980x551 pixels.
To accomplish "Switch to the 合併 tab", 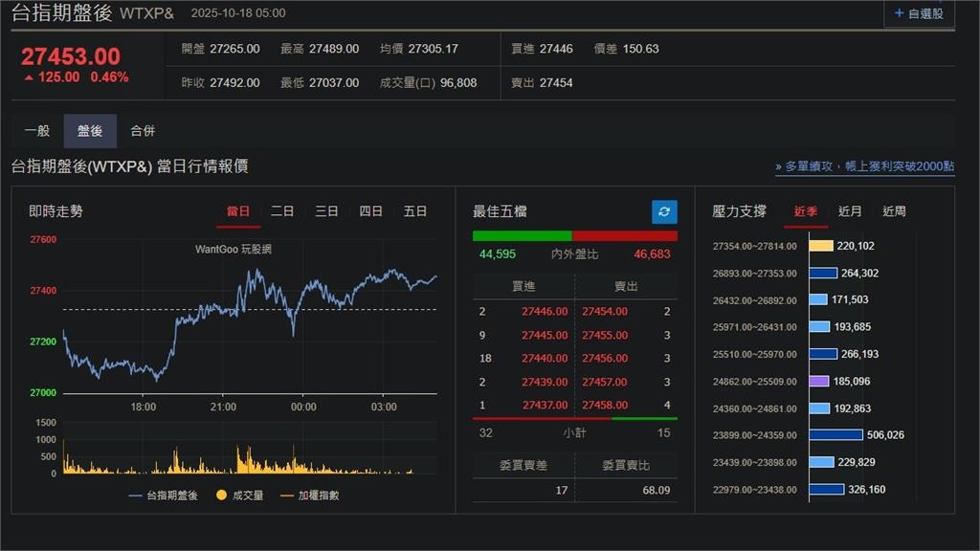I will [x=142, y=130].
